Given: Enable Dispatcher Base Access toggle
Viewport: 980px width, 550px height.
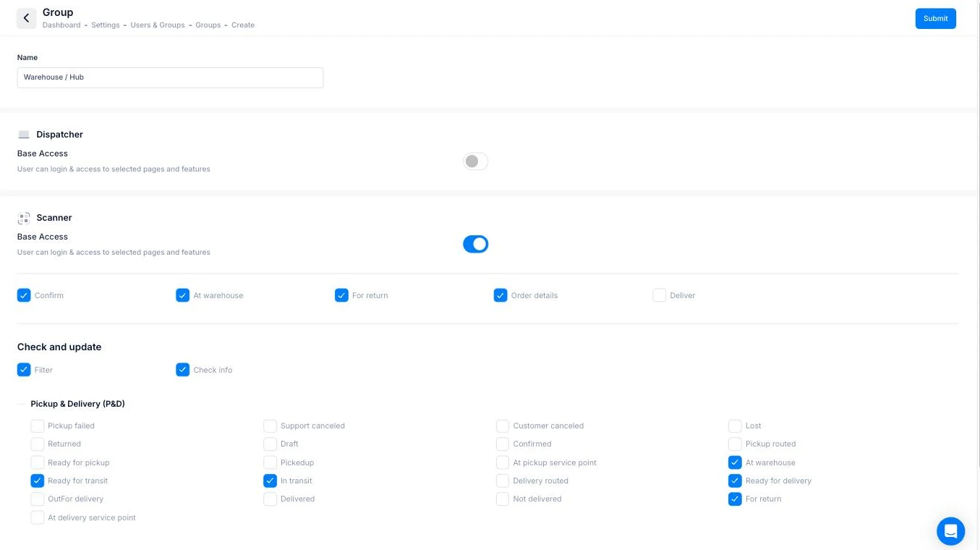Looking at the screenshot, I should pyautogui.click(x=475, y=161).
